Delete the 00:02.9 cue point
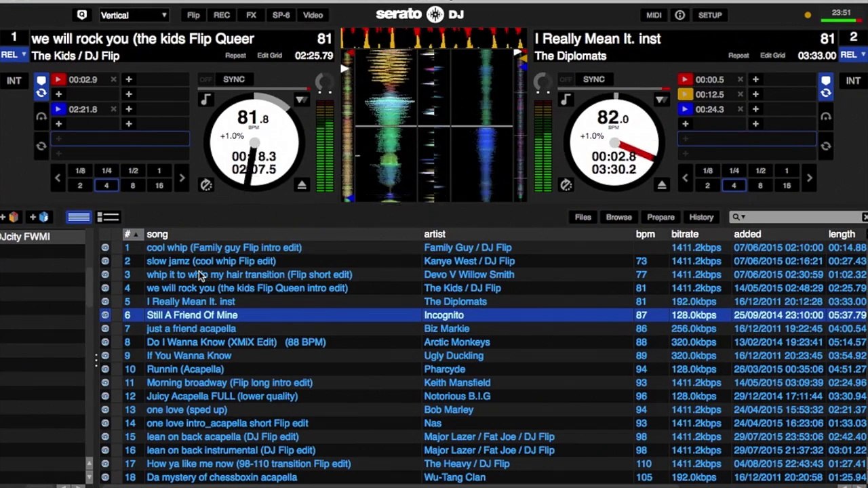The image size is (868, 488). point(113,79)
